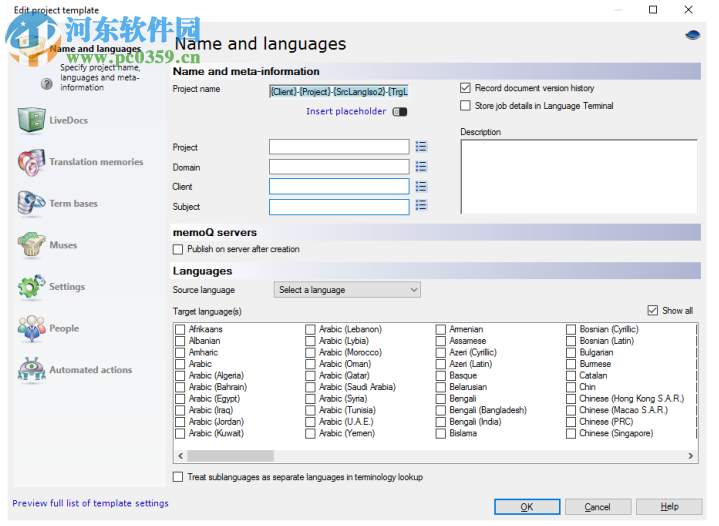719x526 pixels.
Task: Click the placeholder tag icon next to Insert placeholder
Action: pyautogui.click(x=400, y=112)
